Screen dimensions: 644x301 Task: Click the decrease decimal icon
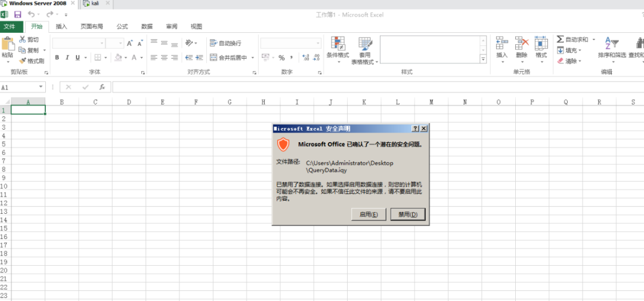(x=316, y=57)
